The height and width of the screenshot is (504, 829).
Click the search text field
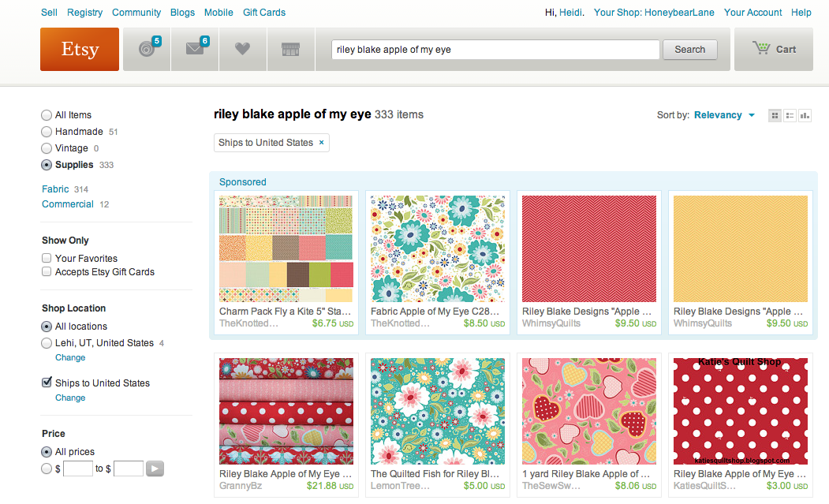click(495, 50)
